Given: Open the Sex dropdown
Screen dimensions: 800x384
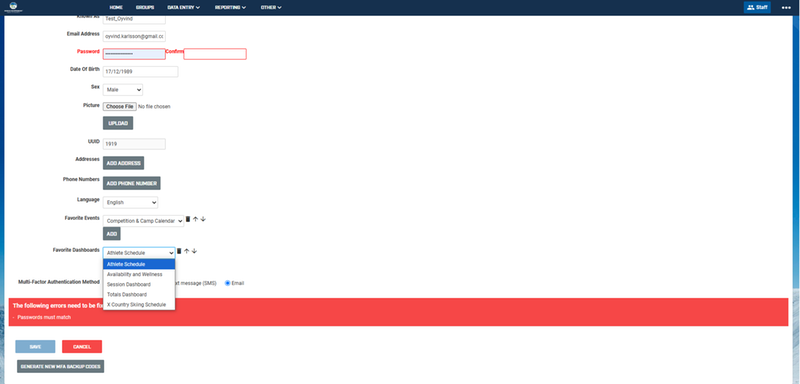Looking at the screenshot, I should pyautogui.click(x=123, y=90).
